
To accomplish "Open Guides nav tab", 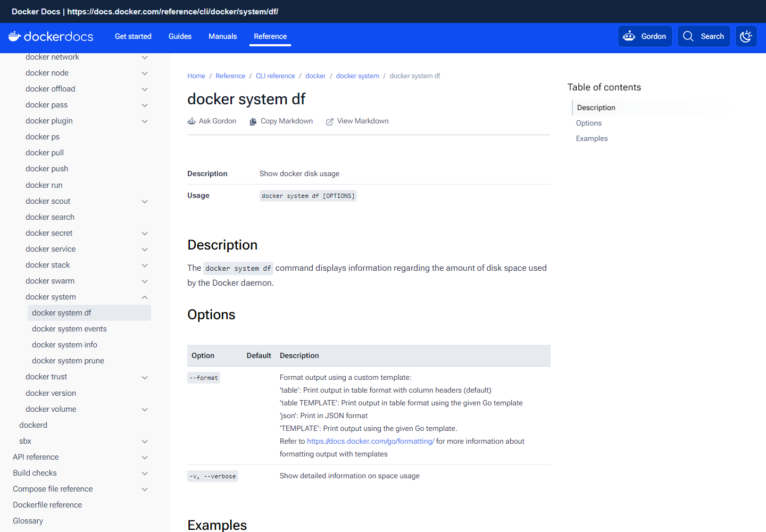I will click(180, 36).
